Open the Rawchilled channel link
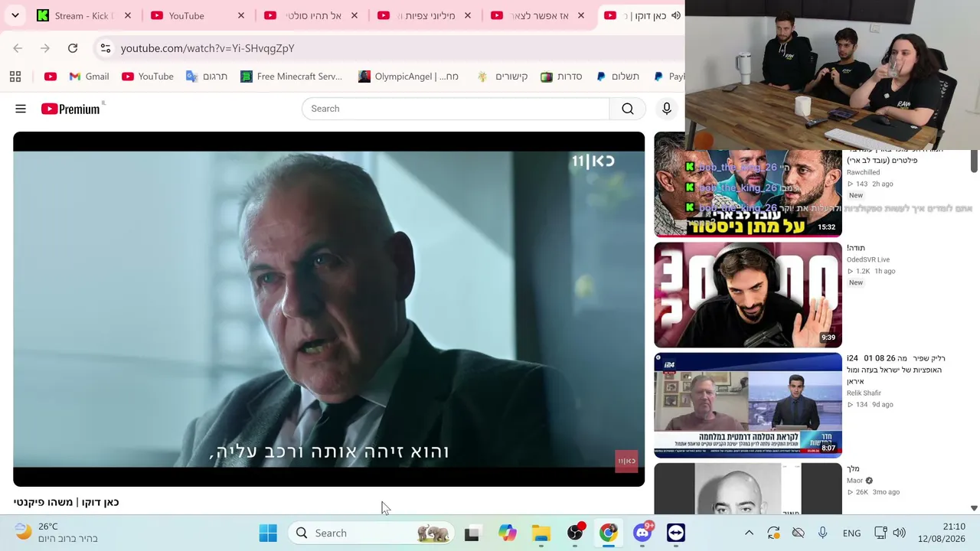Viewport: 980px width, 551px height. tap(863, 172)
